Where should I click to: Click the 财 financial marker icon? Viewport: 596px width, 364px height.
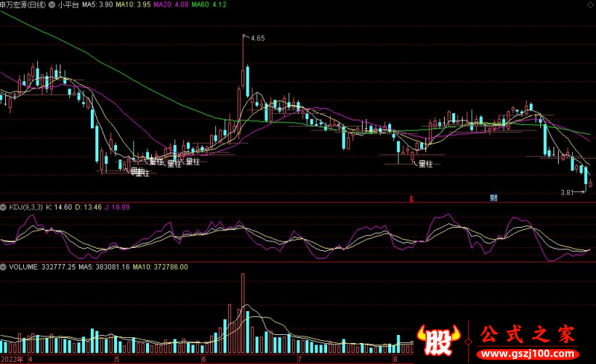coord(493,198)
